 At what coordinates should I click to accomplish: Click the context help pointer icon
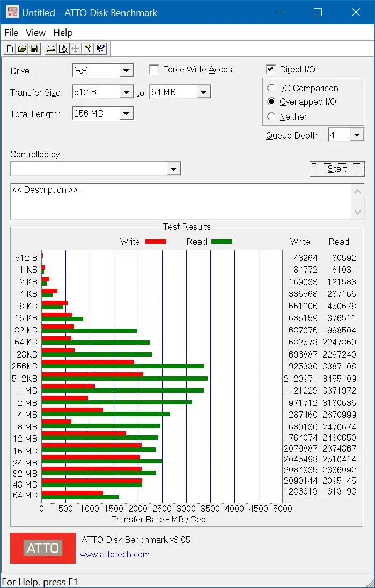coord(100,48)
